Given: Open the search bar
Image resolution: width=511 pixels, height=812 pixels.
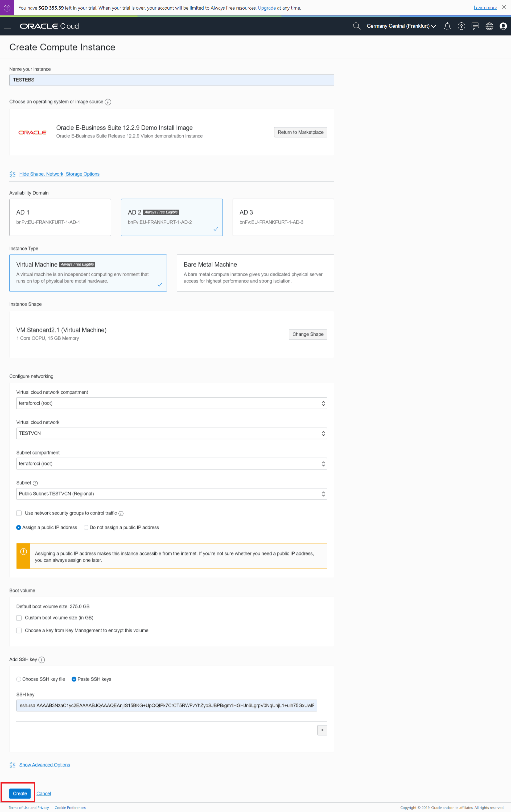Looking at the screenshot, I should pyautogui.click(x=357, y=26).
